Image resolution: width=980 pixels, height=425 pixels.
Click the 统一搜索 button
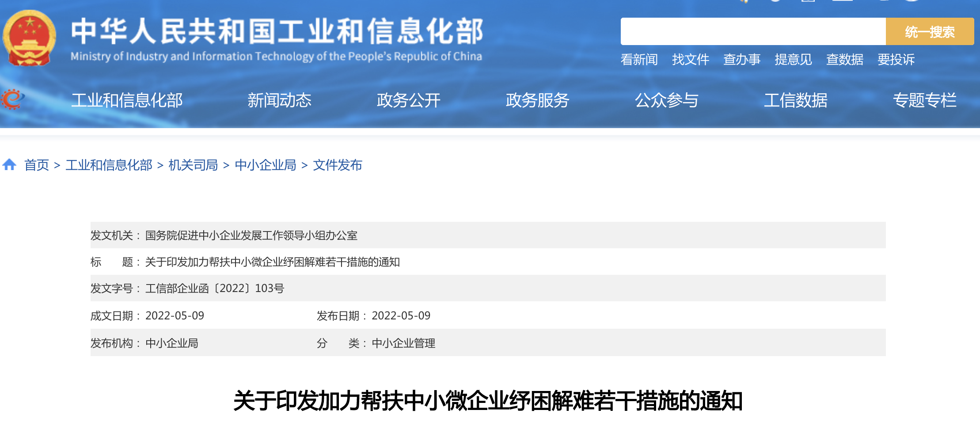[x=930, y=31]
